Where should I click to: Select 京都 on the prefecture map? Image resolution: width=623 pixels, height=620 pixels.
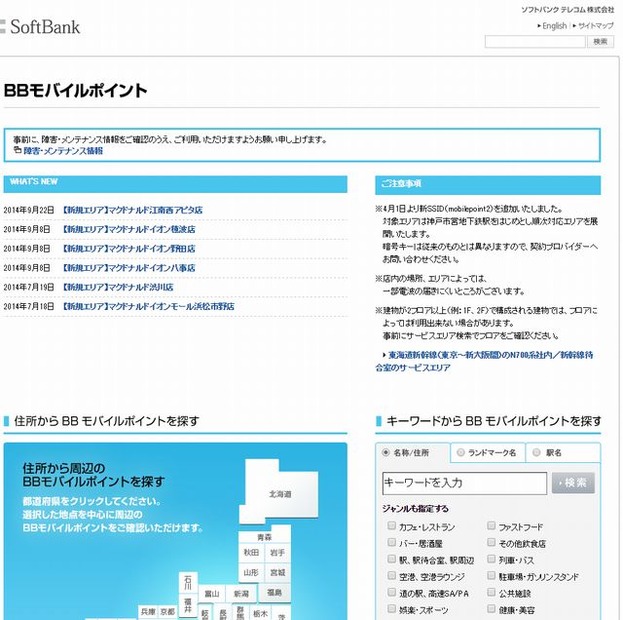(167, 612)
